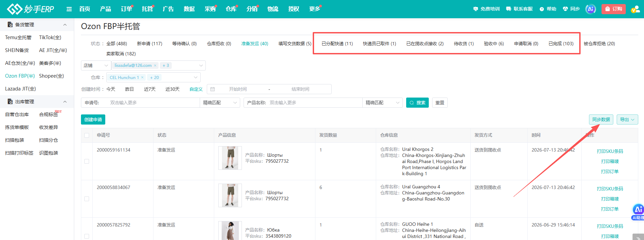Open the 订单 top menu
Viewport: 644px width, 240px height.
127,9
